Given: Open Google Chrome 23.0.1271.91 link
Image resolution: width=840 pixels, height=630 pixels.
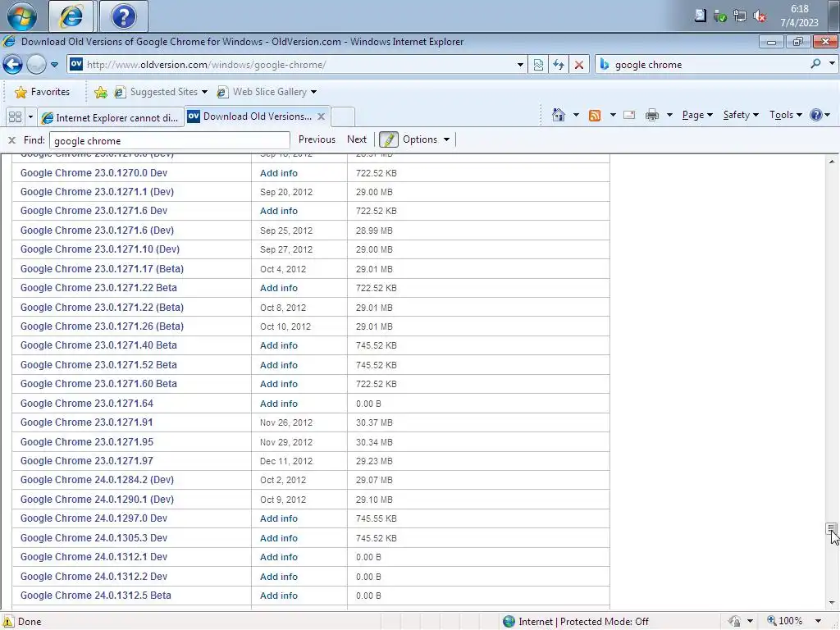Looking at the screenshot, I should coord(86,422).
